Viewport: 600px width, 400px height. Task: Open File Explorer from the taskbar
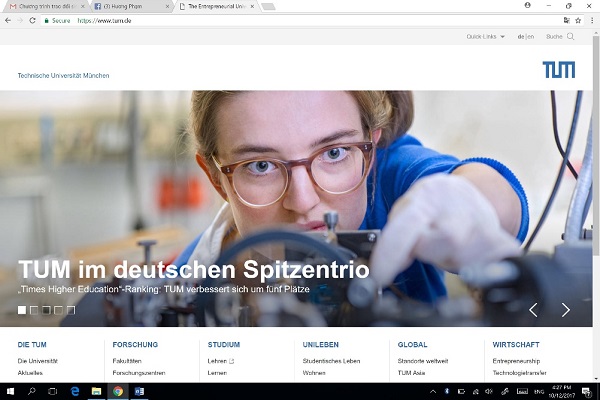[x=96, y=391]
